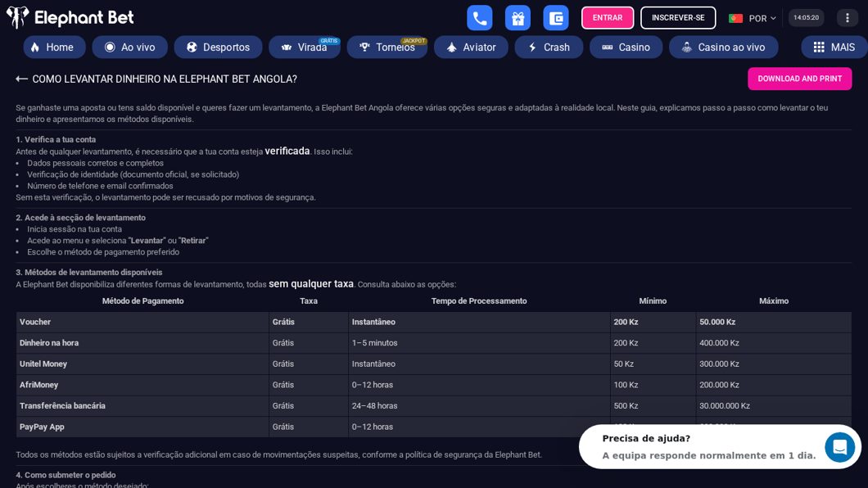The height and width of the screenshot is (488, 868).
Task: Select the Voucher row label
Action: tap(35, 322)
